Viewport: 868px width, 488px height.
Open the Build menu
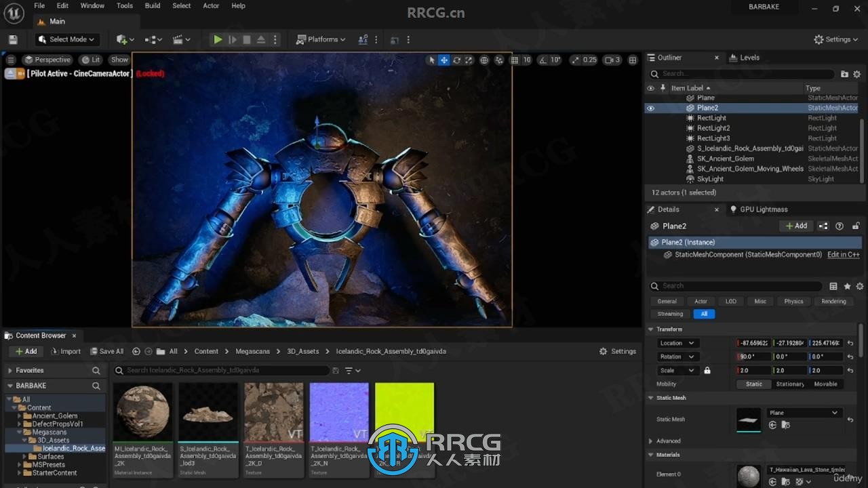pos(153,5)
